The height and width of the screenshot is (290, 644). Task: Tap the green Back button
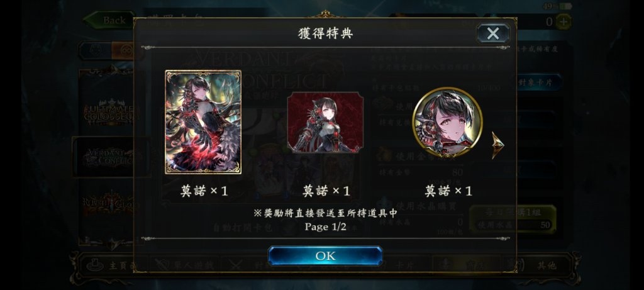(109, 20)
